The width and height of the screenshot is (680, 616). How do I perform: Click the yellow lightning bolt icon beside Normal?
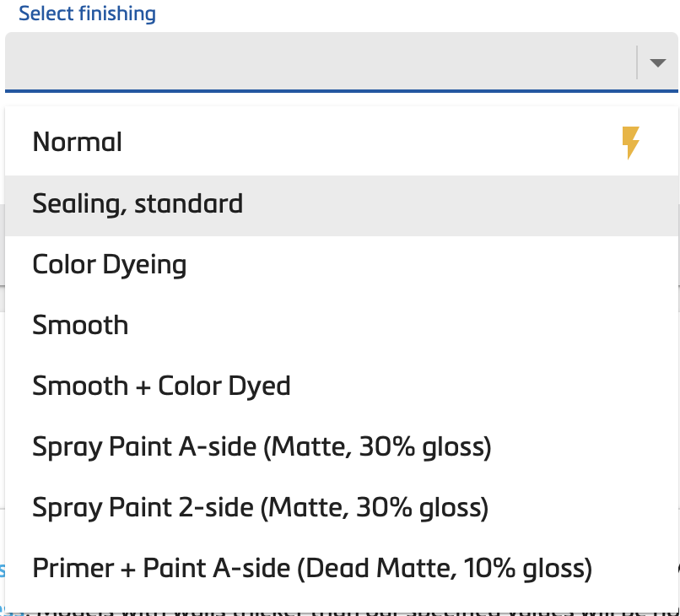pyautogui.click(x=630, y=143)
